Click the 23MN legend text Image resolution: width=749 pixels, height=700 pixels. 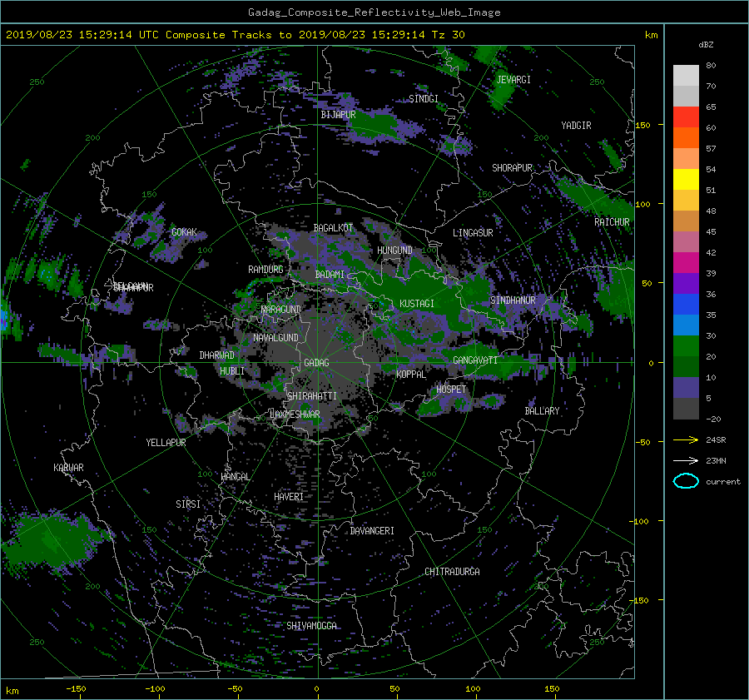click(716, 461)
